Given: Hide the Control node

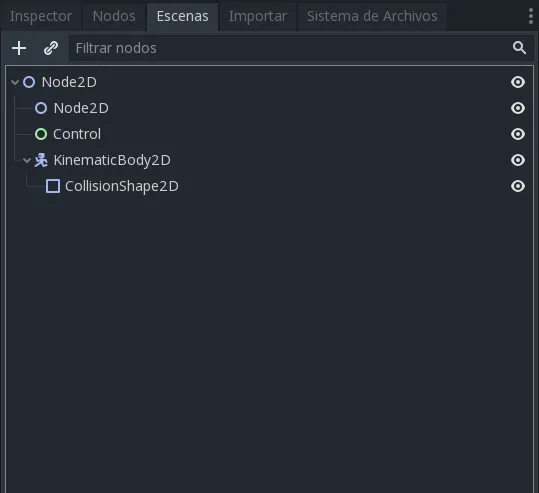Looking at the screenshot, I should click(518, 134).
